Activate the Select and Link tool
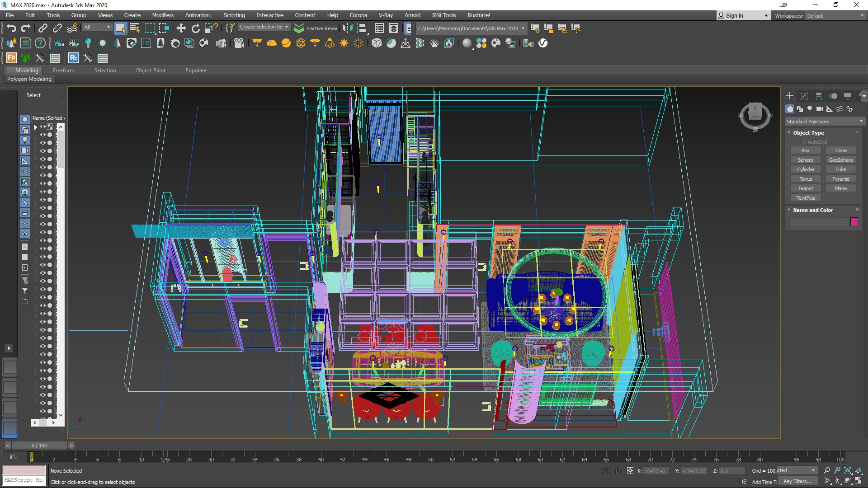 tap(42, 28)
